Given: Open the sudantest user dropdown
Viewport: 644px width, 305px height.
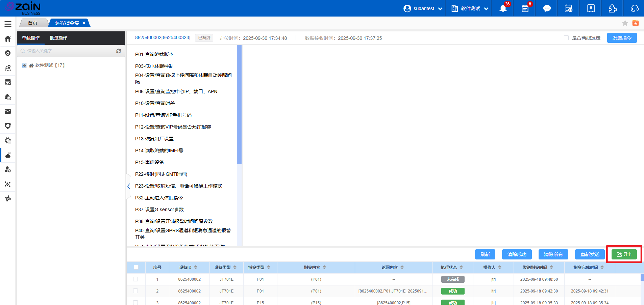Looking at the screenshot, I should point(423,8).
